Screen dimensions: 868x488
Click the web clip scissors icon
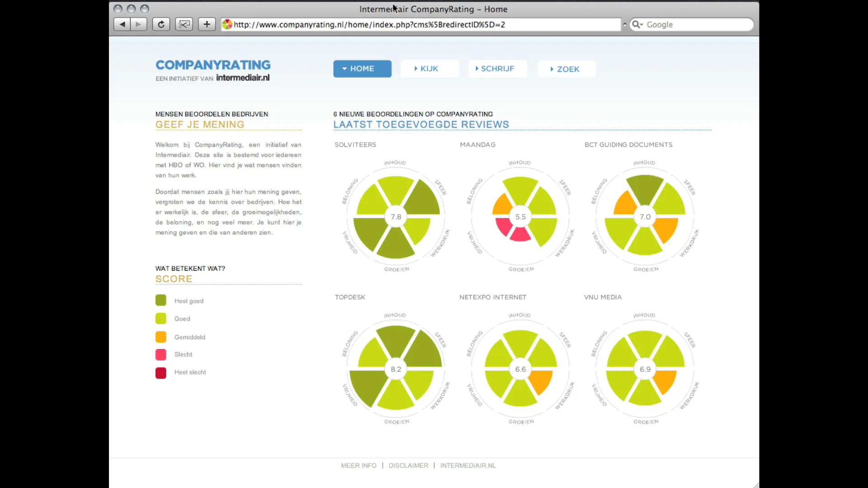(x=184, y=24)
